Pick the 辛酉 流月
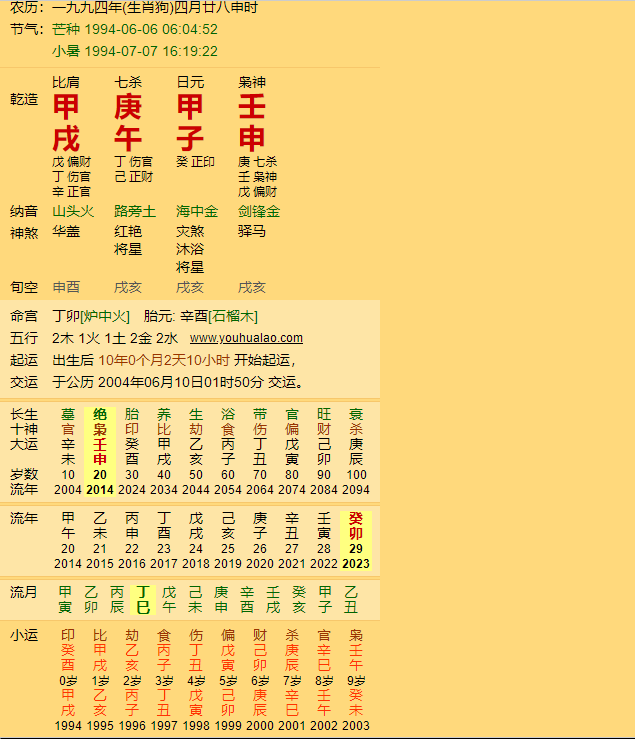This screenshot has height=739, width=635. tap(247, 599)
